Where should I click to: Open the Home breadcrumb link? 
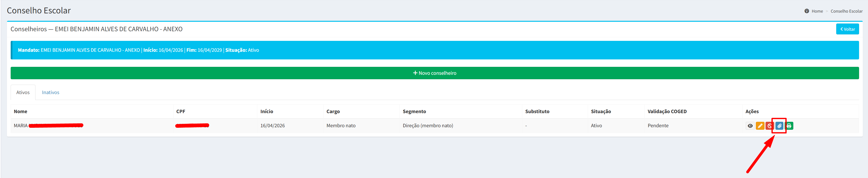tap(817, 11)
